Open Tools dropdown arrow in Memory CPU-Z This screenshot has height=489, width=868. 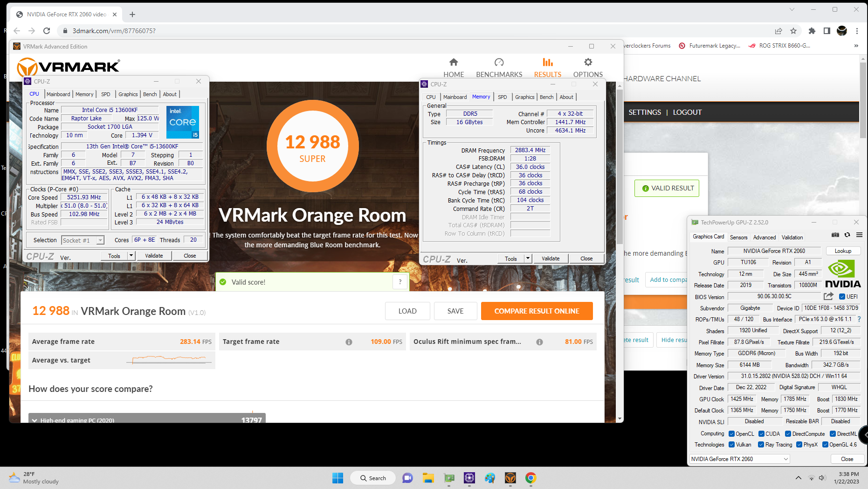528,258
